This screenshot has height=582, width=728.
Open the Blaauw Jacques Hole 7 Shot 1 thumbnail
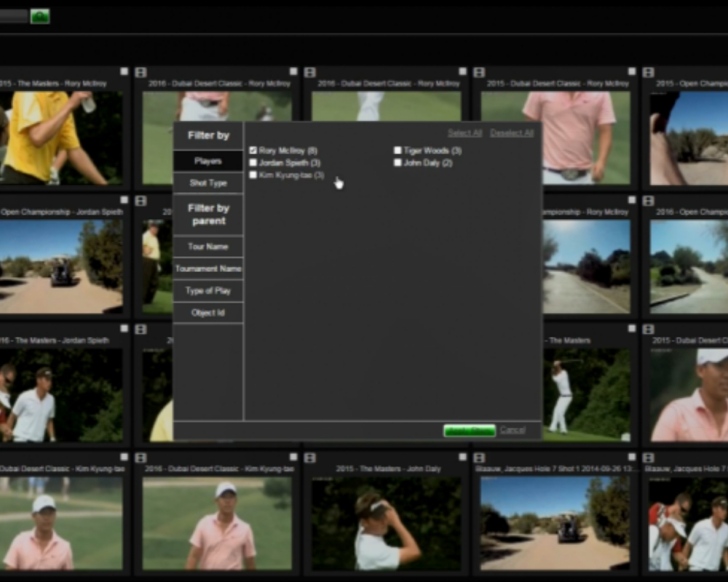pyautogui.click(x=555, y=524)
